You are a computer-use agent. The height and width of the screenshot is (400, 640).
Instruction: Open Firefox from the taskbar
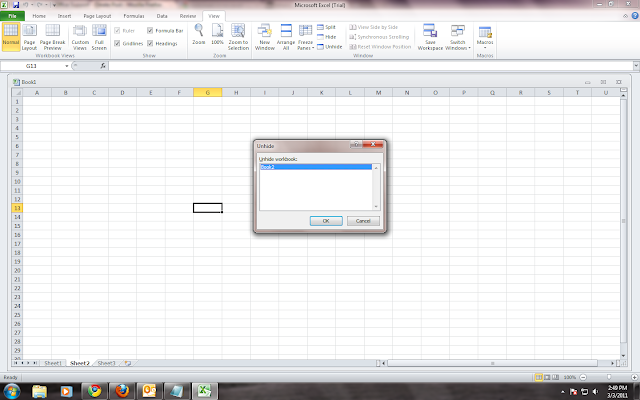[x=122, y=391]
